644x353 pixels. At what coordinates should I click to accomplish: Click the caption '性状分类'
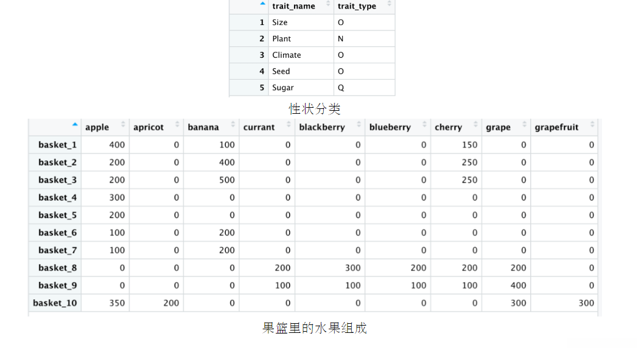[315, 109]
